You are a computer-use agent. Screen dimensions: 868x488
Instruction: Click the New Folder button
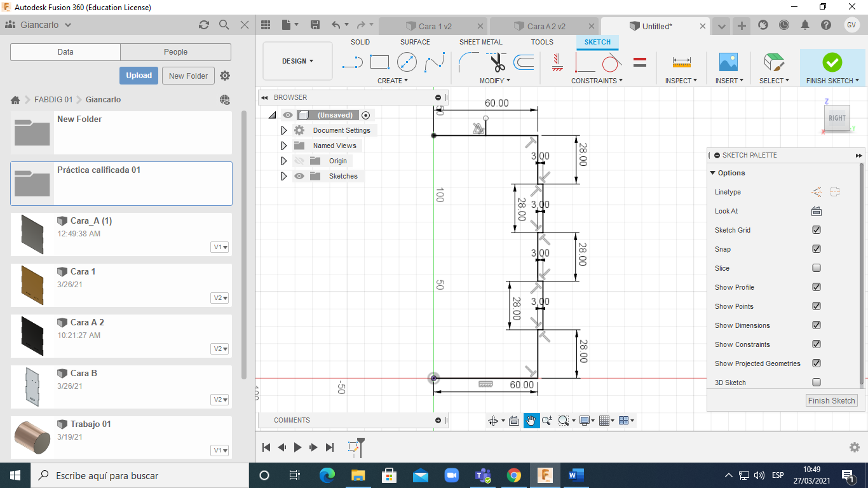click(188, 76)
